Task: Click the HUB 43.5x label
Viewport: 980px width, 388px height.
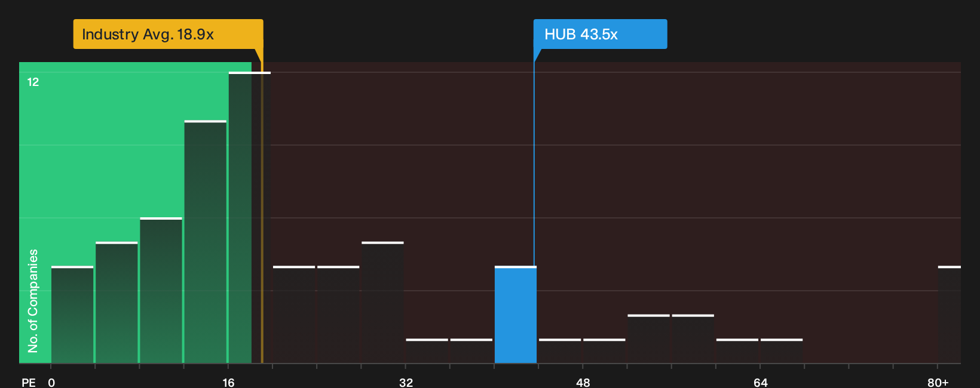Action: (x=600, y=34)
